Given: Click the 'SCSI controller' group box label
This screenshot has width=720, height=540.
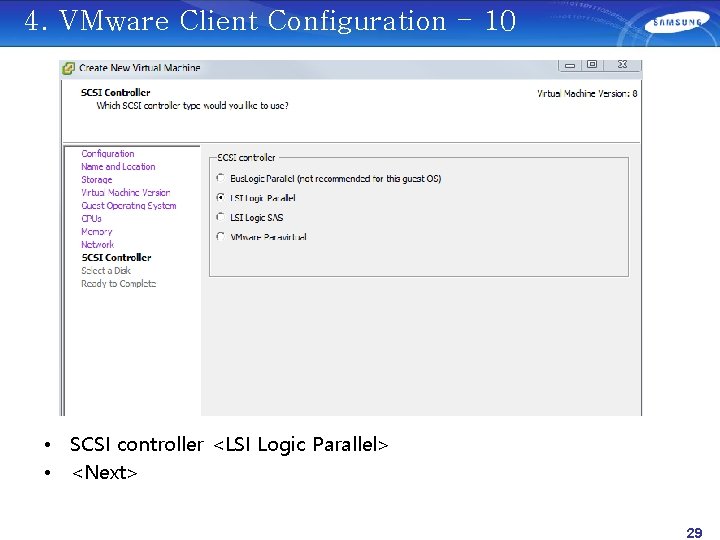Looking at the screenshot, I should (x=246, y=158).
